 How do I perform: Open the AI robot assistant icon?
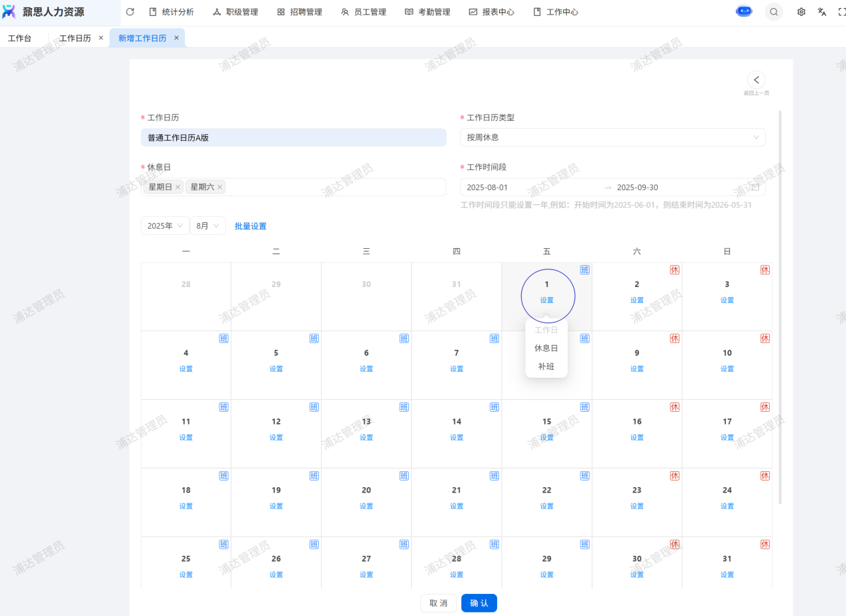click(x=744, y=12)
